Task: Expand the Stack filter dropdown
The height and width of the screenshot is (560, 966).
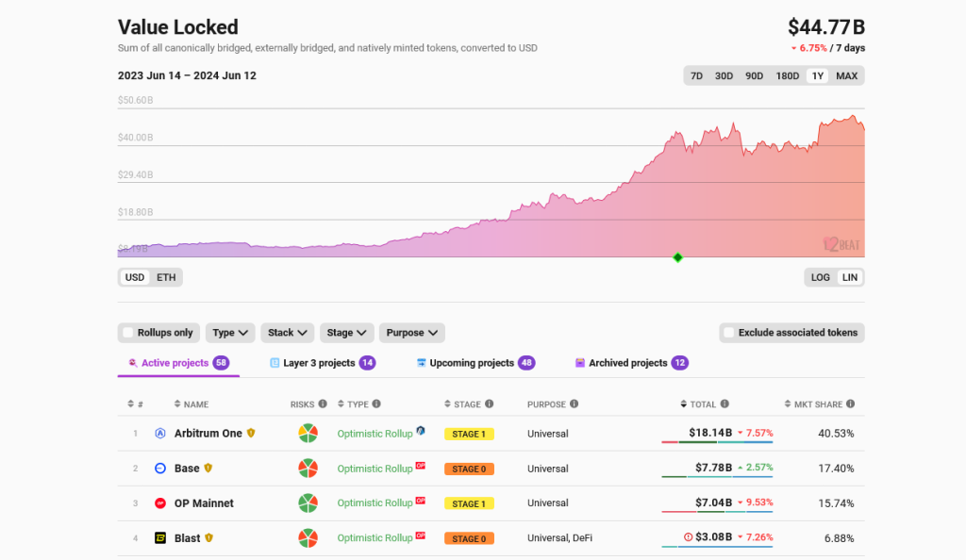Action: tap(288, 333)
